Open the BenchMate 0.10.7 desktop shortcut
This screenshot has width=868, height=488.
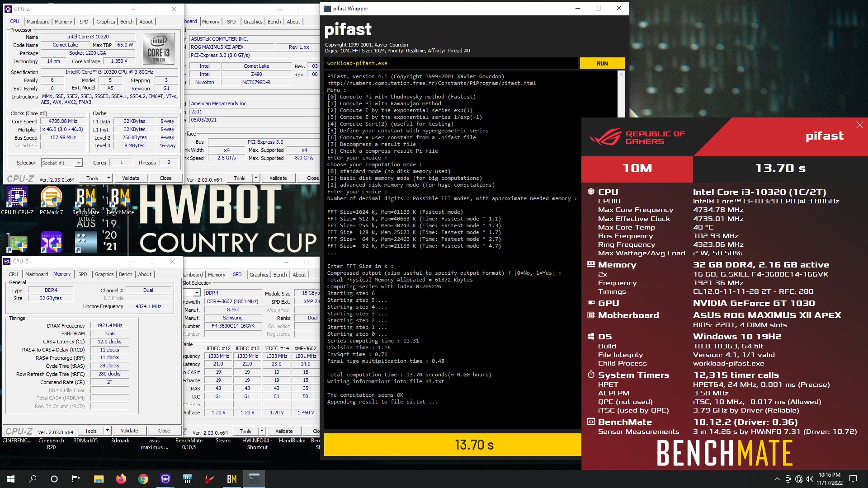tap(86, 203)
